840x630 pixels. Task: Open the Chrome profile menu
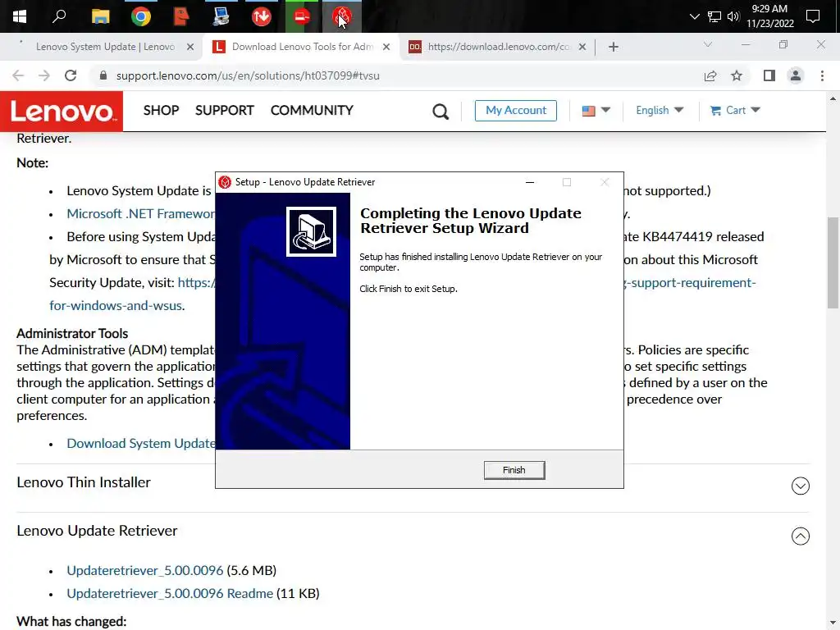[x=796, y=75]
